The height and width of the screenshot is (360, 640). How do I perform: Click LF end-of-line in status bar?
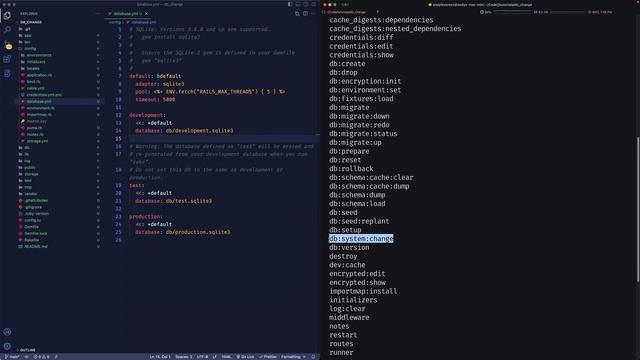pyautogui.click(x=214, y=357)
